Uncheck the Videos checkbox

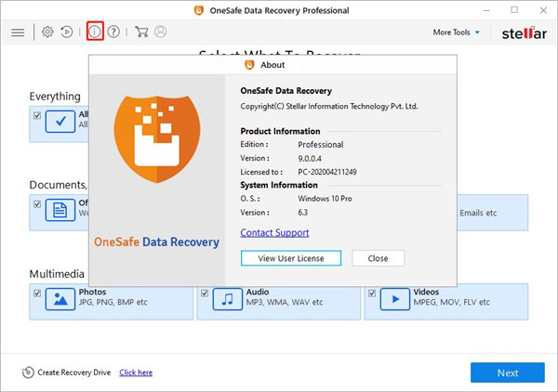coord(372,294)
